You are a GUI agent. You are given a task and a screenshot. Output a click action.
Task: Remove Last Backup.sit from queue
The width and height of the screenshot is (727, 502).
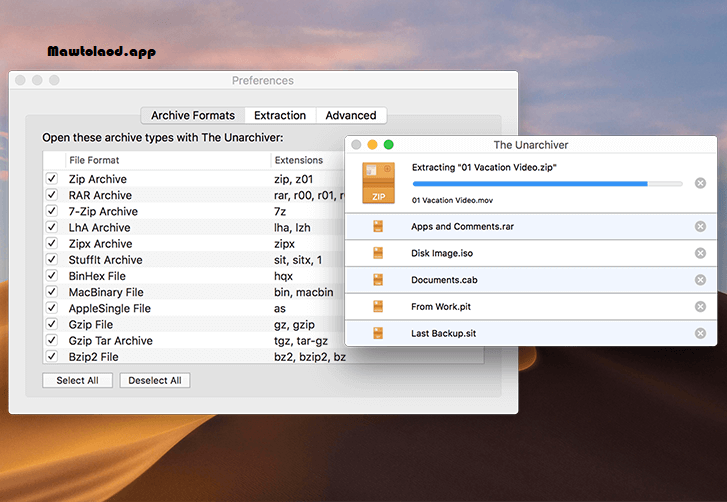[x=700, y=333]
